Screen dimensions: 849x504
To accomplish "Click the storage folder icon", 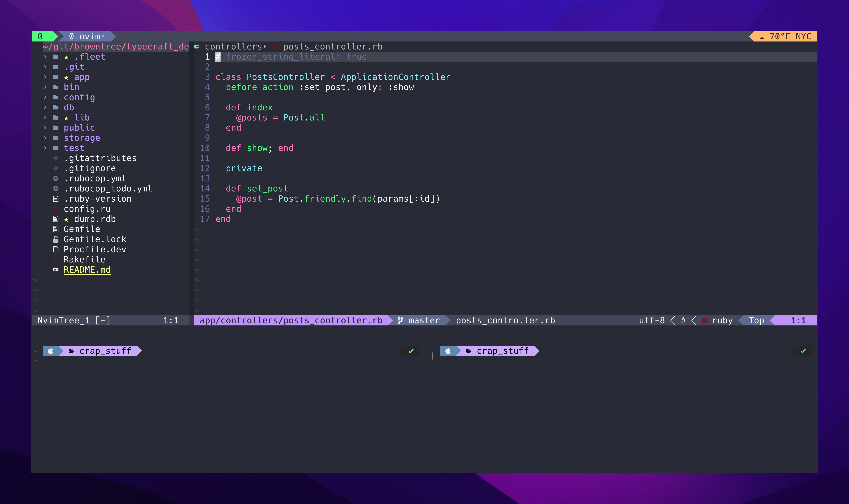I will pos(56,138).
